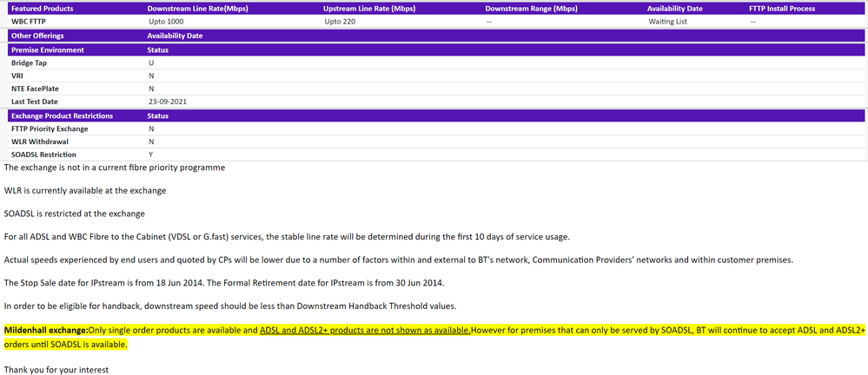Select the WBC FTTP product cell

click(x=29, y=22)
